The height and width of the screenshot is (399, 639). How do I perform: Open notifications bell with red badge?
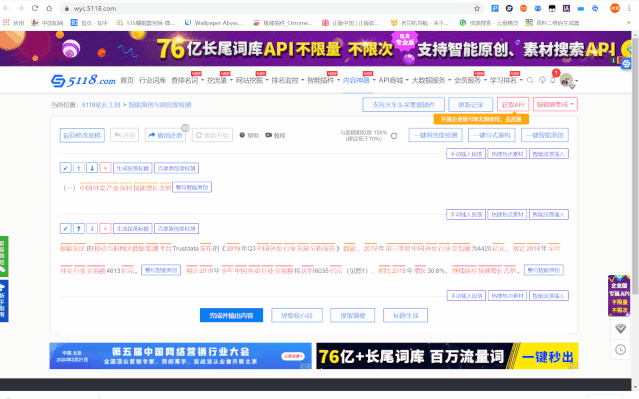tap(553, 79)
